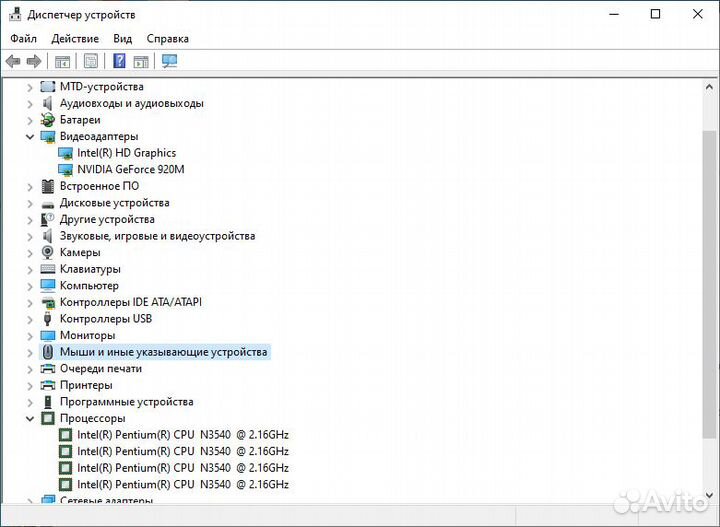The height and width of the screenshot is (527, 720).
Task: Select the Мониторы category label
Action: 87,335
